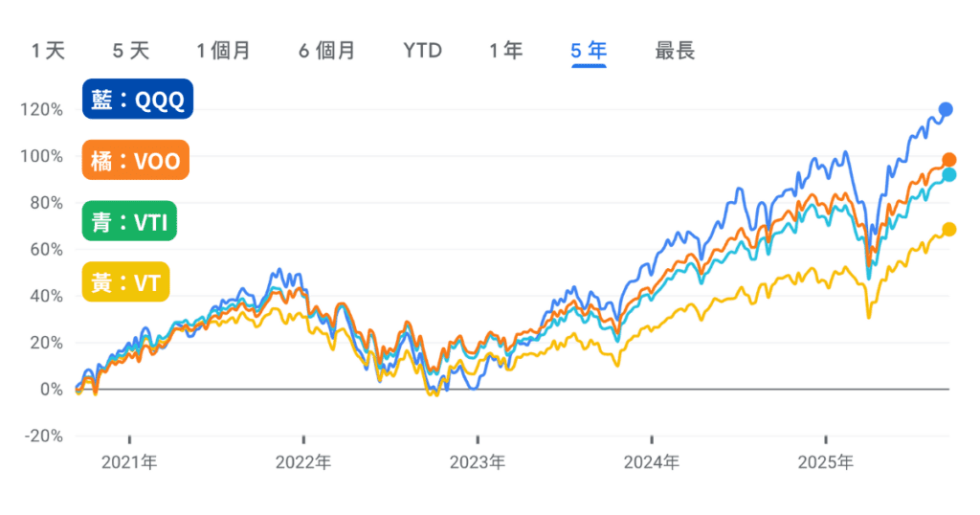The width and height of the screenshot is (980, 515).
Task: Click the blue QQQ line endpoint dot
Action: pos(946,109)
